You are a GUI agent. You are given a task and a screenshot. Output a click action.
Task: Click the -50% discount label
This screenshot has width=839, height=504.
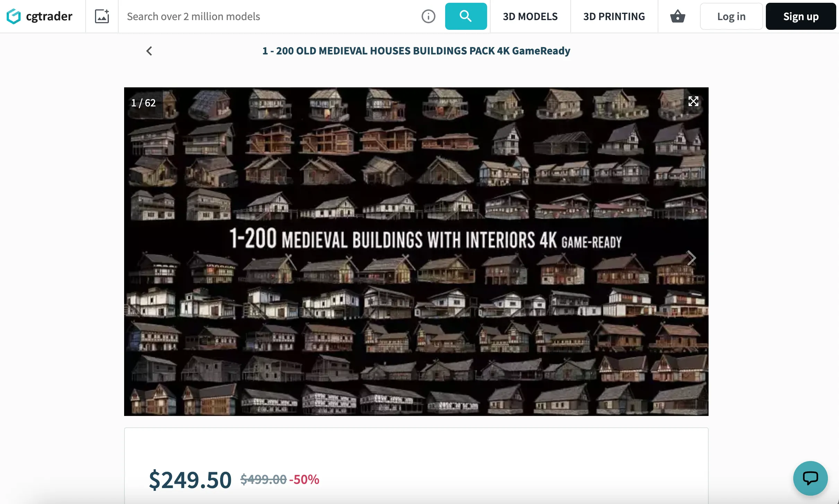(304, 479)
